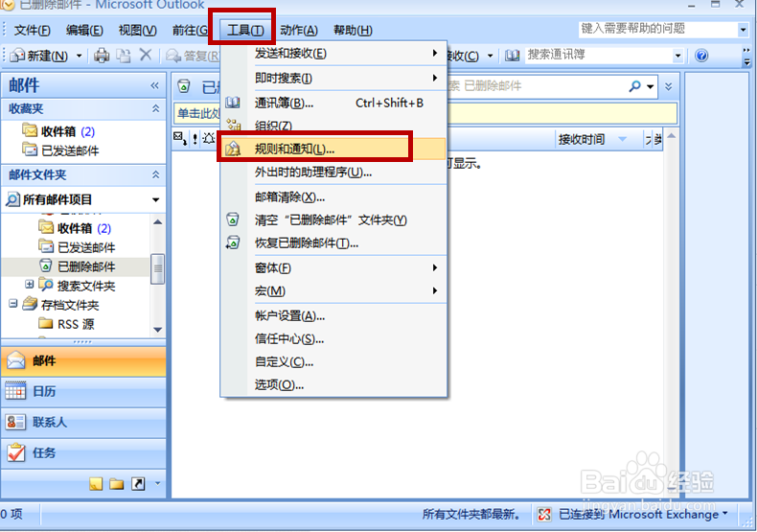The image size is (757, 532).
Task: Click the Reply (答复) toolbar button
Action: pos(193,56)
